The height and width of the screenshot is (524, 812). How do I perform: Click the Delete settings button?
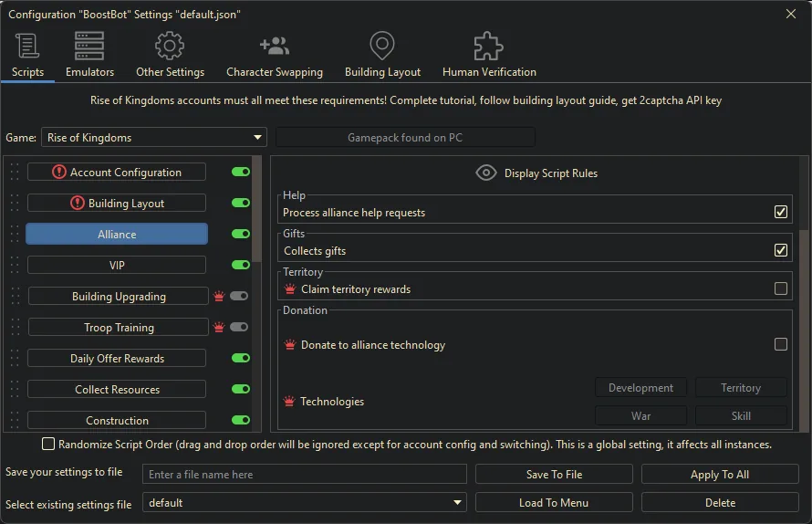click(720, 502)
